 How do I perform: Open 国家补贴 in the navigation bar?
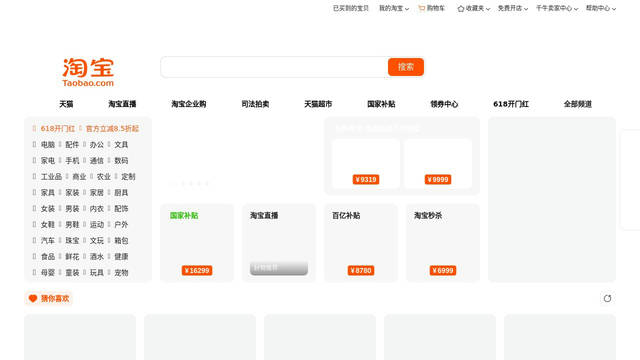click(x=381, y=104)
